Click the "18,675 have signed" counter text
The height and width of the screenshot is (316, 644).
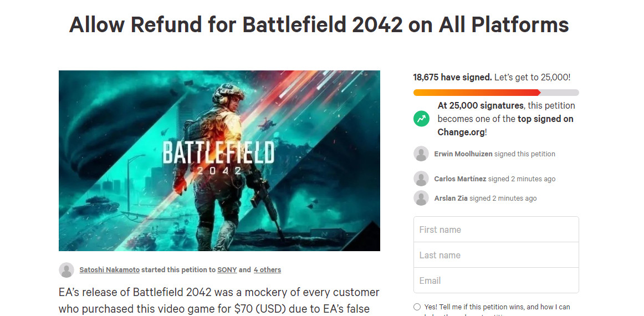[452, 78]
